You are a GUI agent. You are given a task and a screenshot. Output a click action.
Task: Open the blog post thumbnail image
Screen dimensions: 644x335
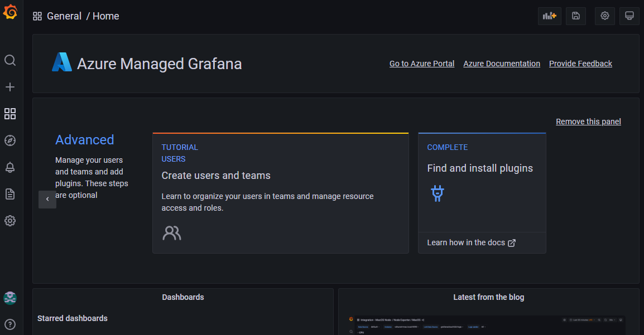click(486, 325)
